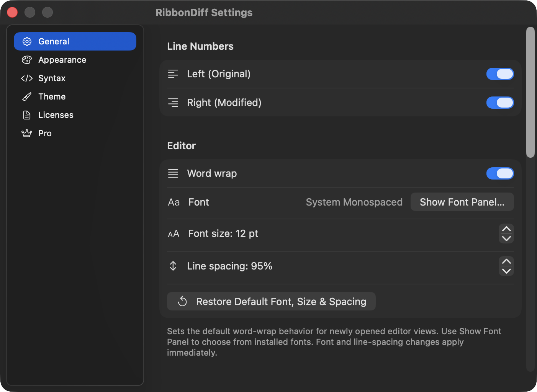Screen dimensions: 537x392
Task: Click the circular restore arrow icon
Action: 183,302
